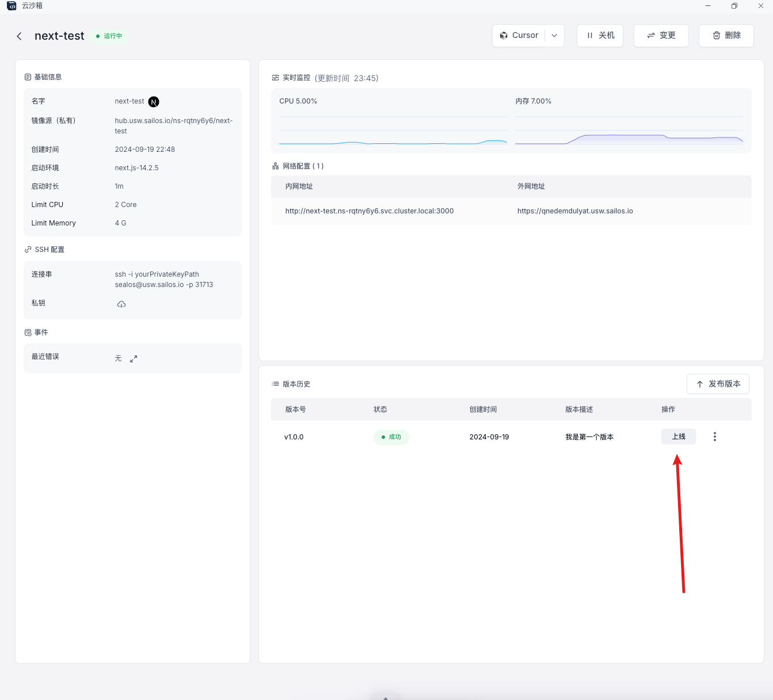Expand the IDE selection dropdown arrow
Screen dimensions: 773x700
click(x=554, y=36)
